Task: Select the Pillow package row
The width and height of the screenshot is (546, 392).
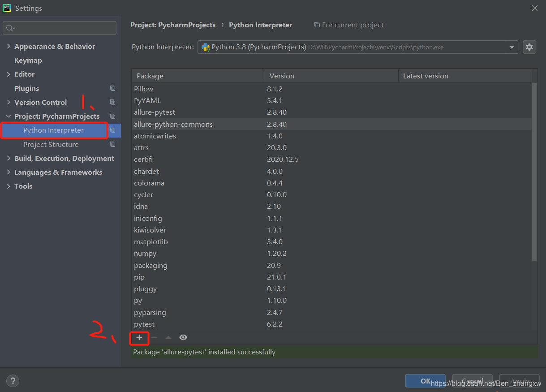Action: 332,89
